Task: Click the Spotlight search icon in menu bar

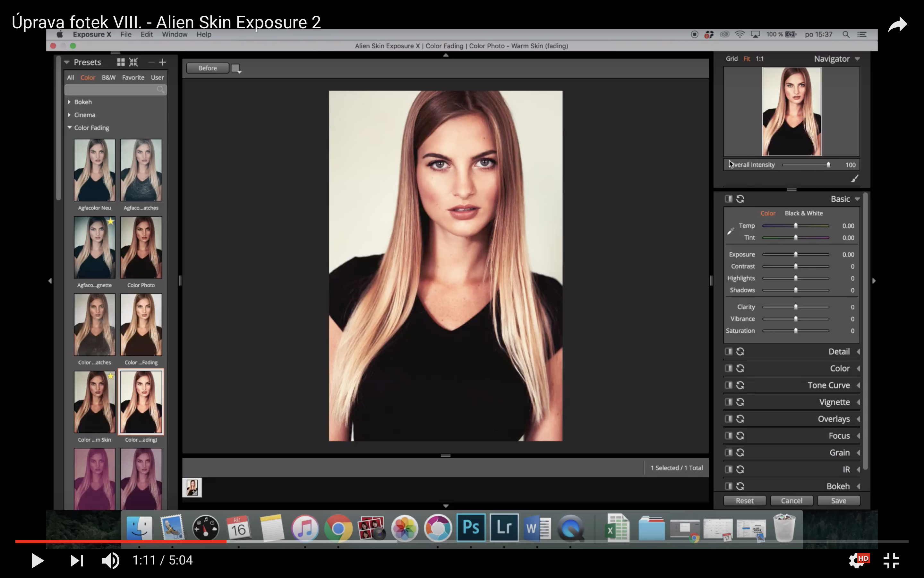Action: tap(846, 34)
